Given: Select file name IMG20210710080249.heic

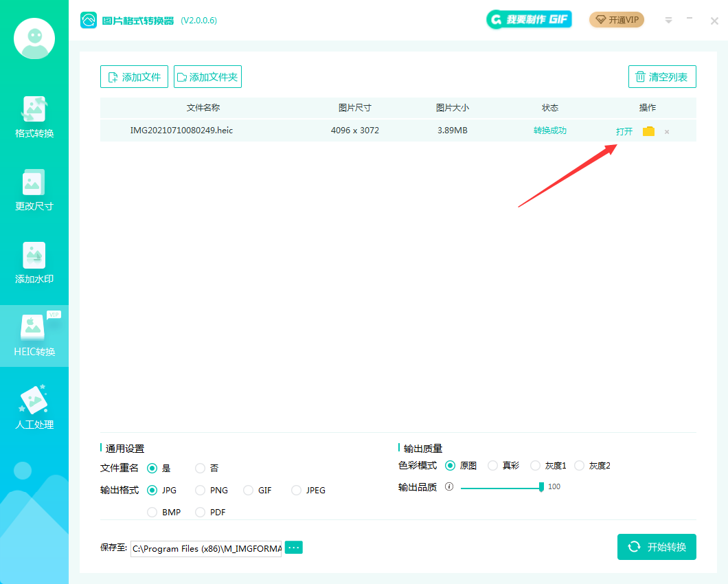Looking at the screenshot, I should (x=181, y=131).
